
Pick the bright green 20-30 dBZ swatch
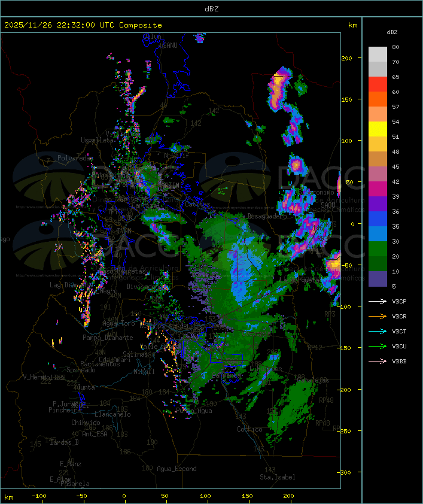[378, 249]
